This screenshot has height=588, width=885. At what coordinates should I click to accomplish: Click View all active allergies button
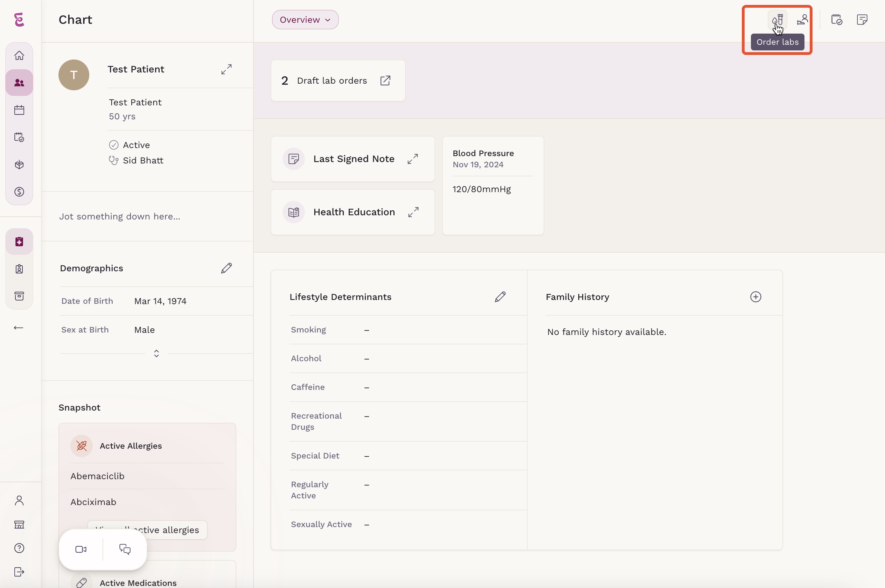coord(147,530)
